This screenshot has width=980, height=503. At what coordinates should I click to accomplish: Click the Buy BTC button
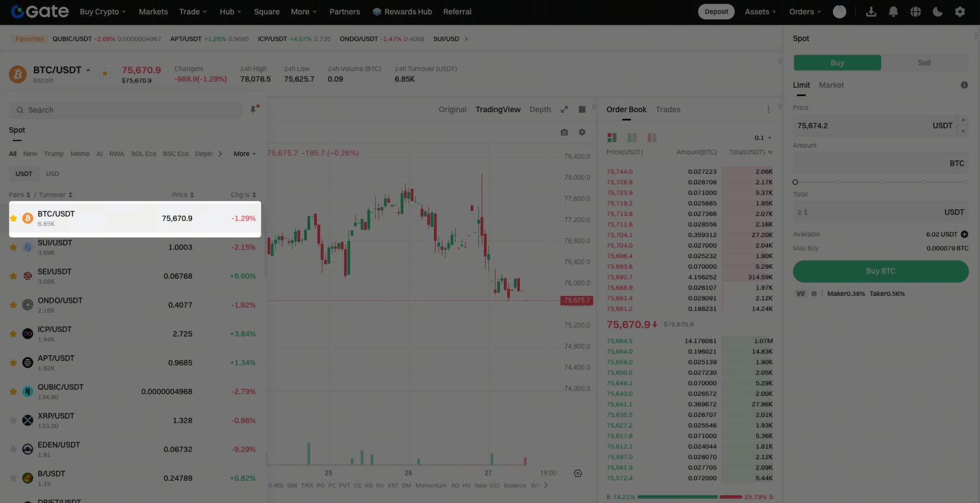[x=881, y=271]
